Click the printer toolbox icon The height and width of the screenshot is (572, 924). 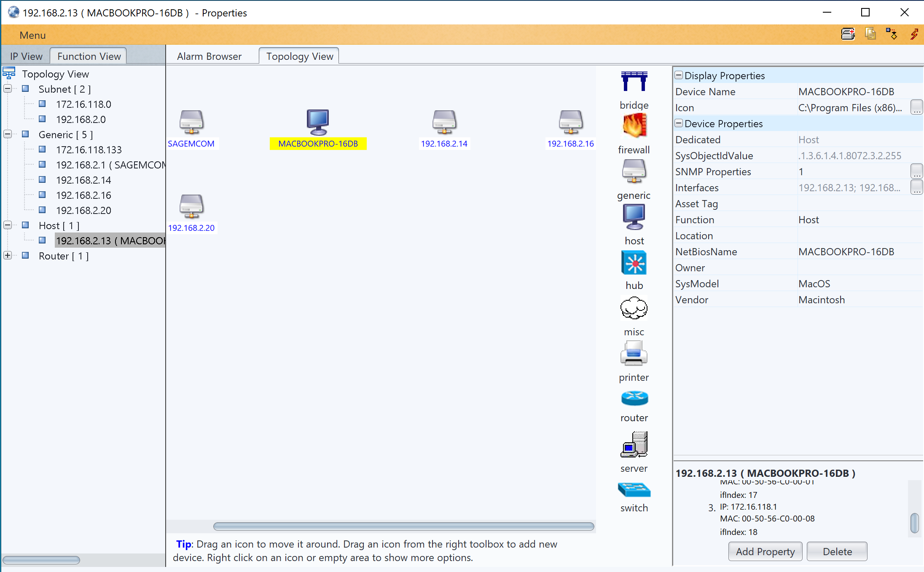click(634, 353)
